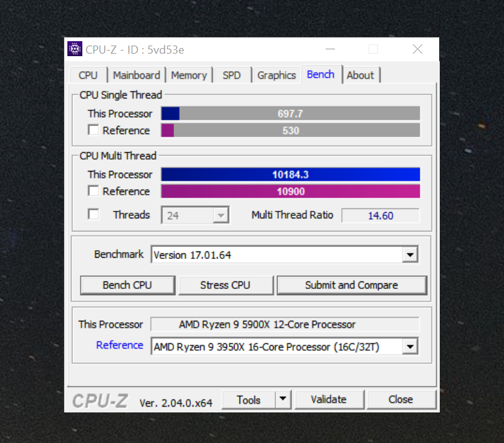Click the Single Thread Reference bar 530
This screenshot has height=443, width=504.
pos(291,130)
